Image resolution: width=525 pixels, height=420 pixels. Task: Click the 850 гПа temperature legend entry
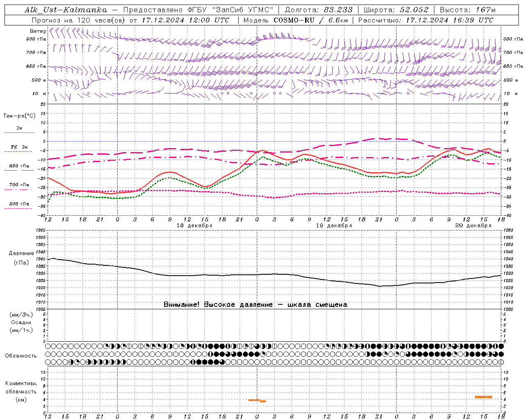[19, 166]
